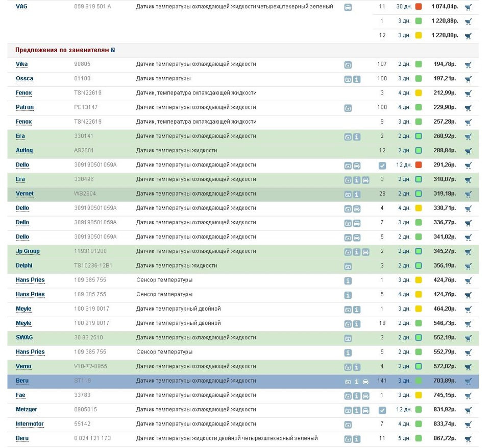
Task: Open help icon beside Предложения по заменителям
Action: point(113,50)
